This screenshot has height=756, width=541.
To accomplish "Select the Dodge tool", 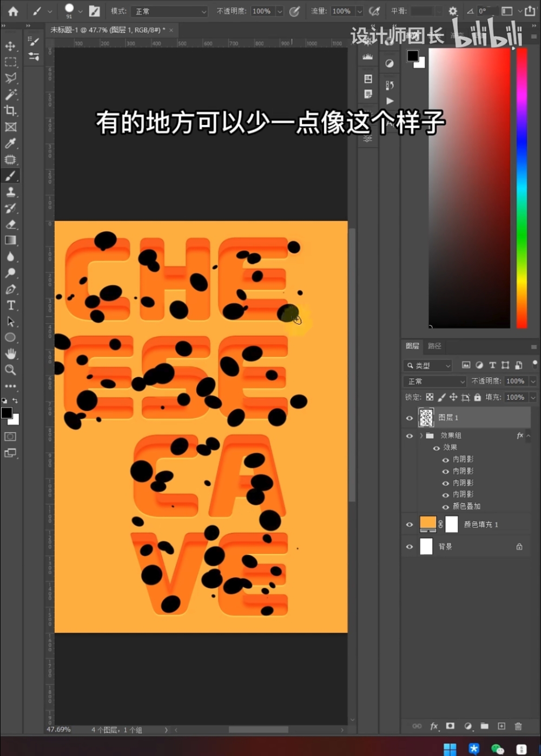I will tap(10, 273).
